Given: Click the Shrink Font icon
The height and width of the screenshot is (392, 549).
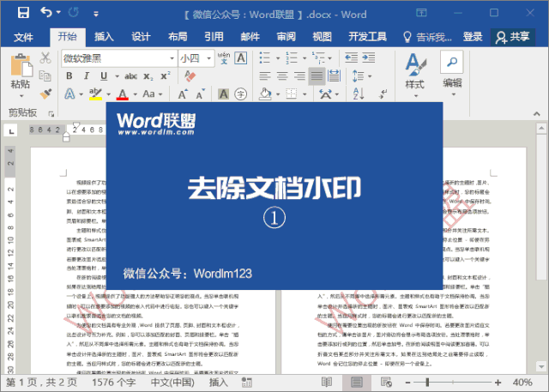Looking at the screenshot, I should [x=200, y=93].
